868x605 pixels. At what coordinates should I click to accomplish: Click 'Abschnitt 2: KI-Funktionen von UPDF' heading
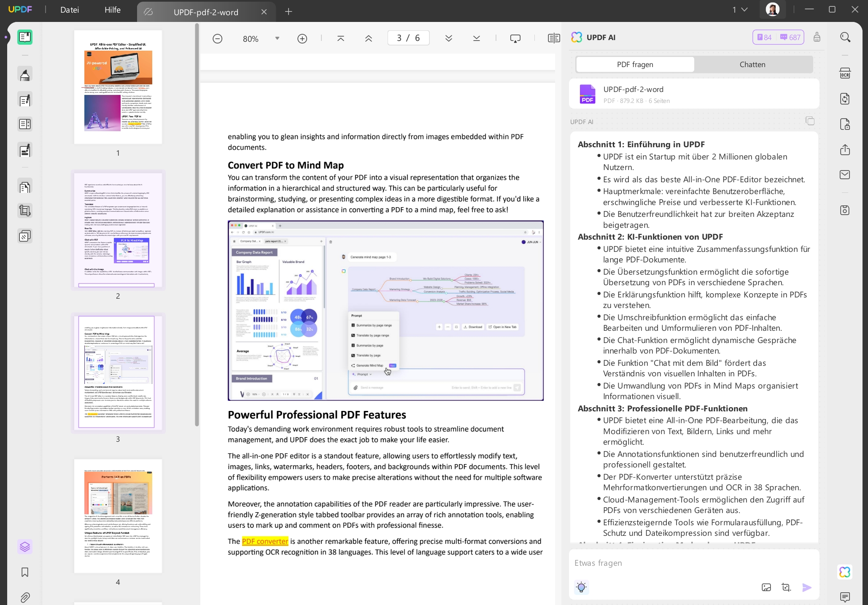point(650,237)
